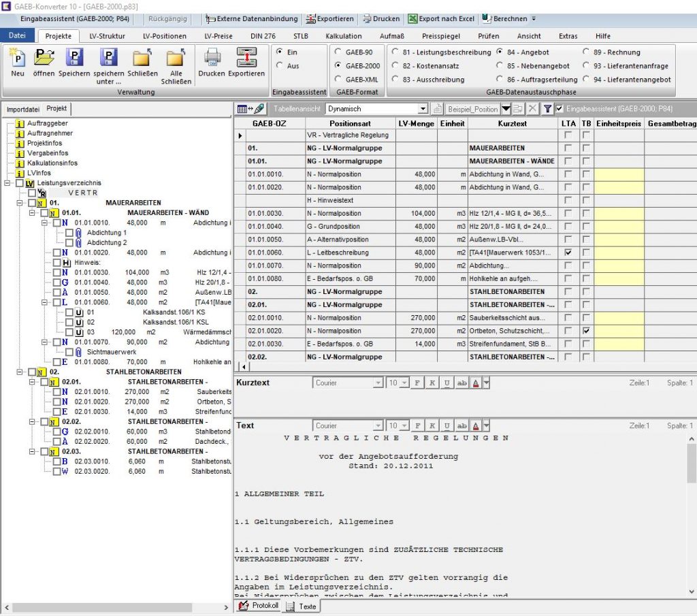697x616 pixels.
Task: Uncheck TB checkbox in row 02.01.0020.
Action: click(586, 331)
